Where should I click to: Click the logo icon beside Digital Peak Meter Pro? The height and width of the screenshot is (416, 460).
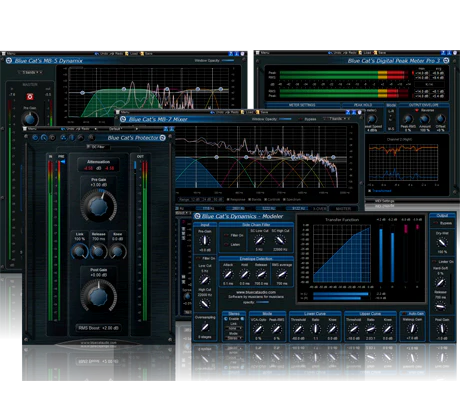(446, 61)
